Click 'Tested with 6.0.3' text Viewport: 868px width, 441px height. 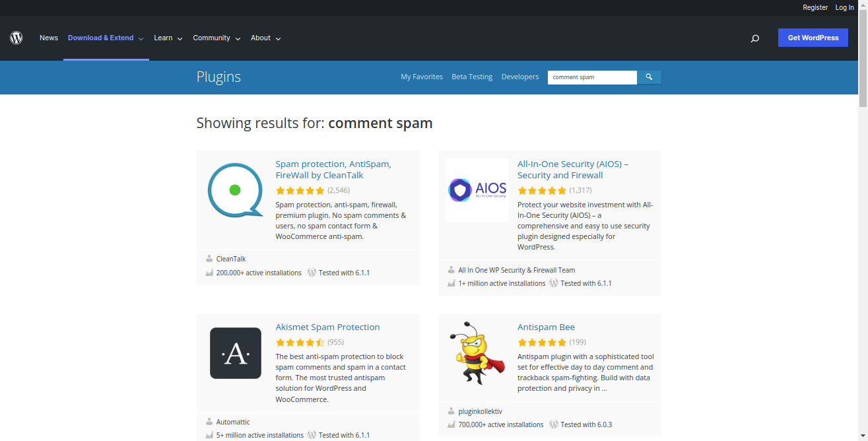[586, 424]
